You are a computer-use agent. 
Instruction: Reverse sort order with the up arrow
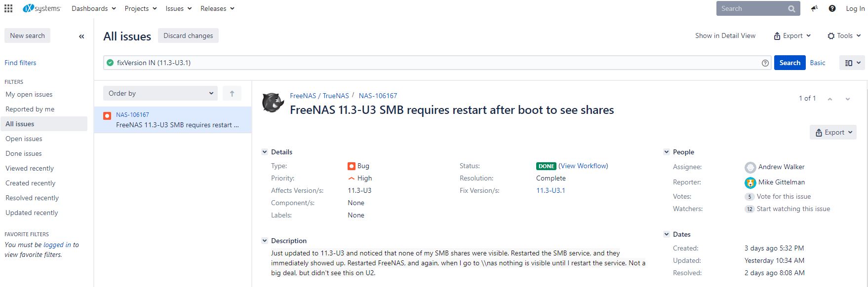(232, 93)
